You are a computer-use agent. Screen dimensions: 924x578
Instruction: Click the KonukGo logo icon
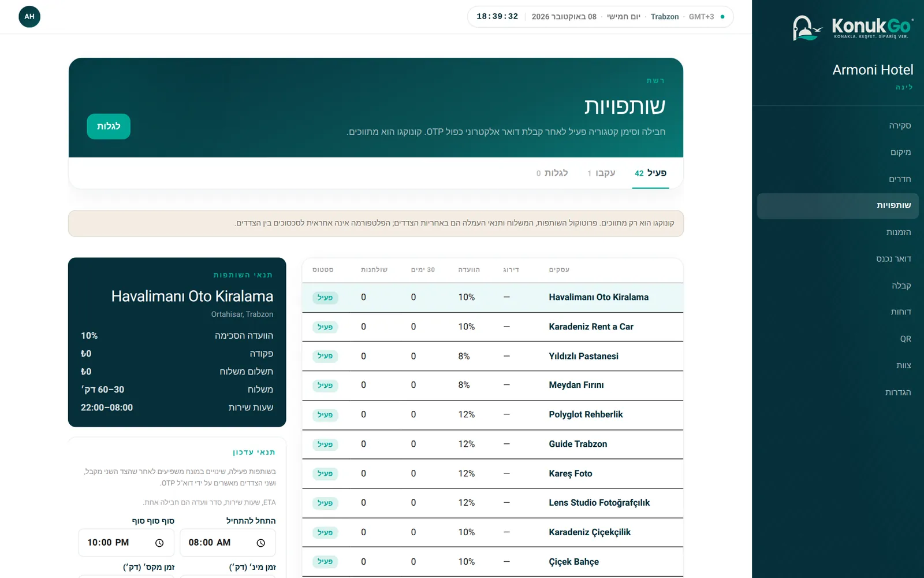pos(807,28)
